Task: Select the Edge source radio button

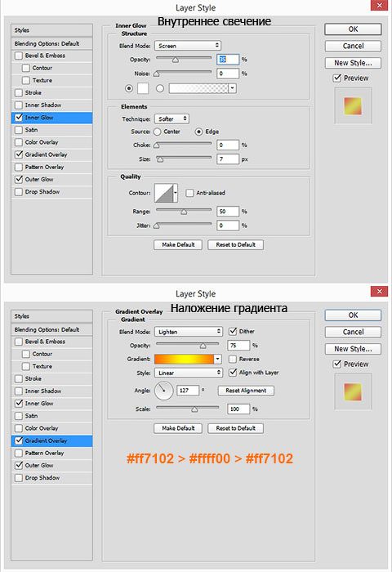Action: [198, 132]
